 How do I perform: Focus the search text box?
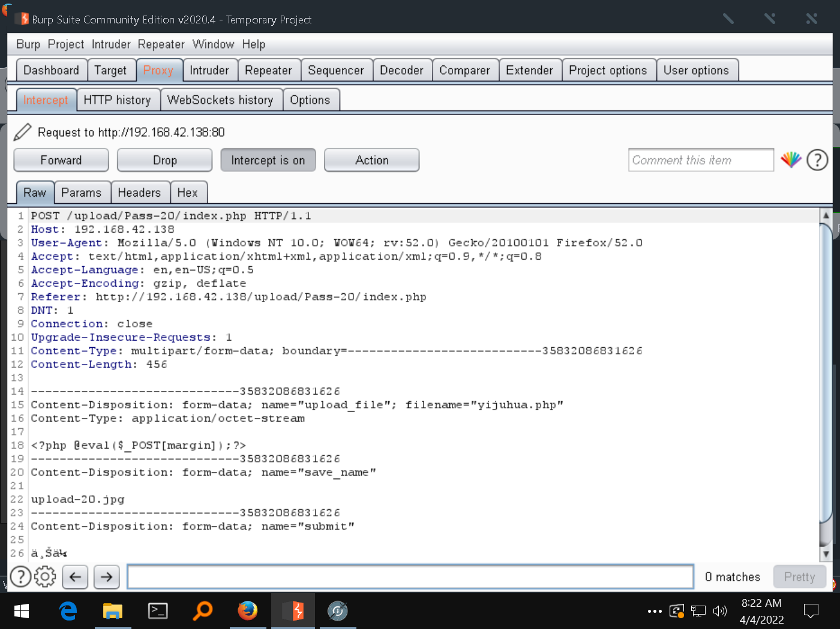pos(410,577)
